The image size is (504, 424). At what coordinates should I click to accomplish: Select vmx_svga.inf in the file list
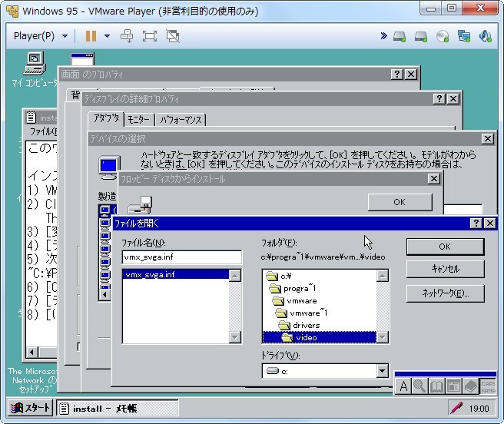(176, 274)
